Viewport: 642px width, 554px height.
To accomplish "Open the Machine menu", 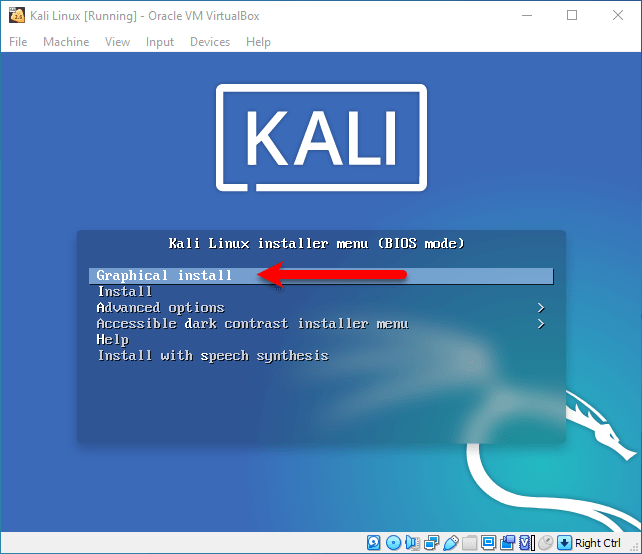I will [x=66, y=42].
